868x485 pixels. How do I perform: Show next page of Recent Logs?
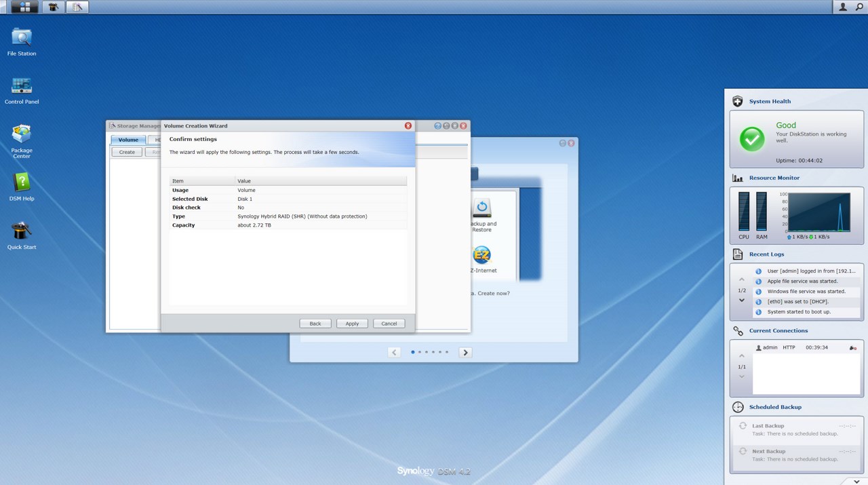point(741,300)
